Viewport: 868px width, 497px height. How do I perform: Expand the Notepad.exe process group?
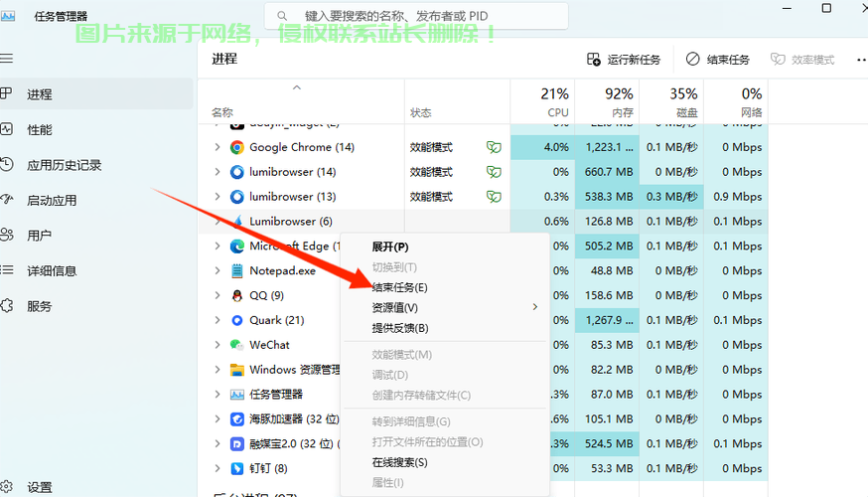click(x=217, y=271)
